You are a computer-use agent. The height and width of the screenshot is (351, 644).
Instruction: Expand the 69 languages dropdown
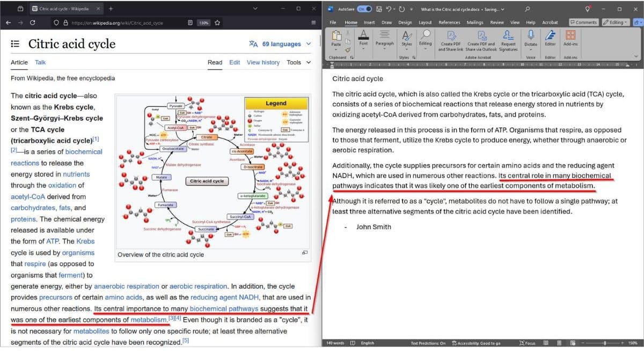point(280,44)
